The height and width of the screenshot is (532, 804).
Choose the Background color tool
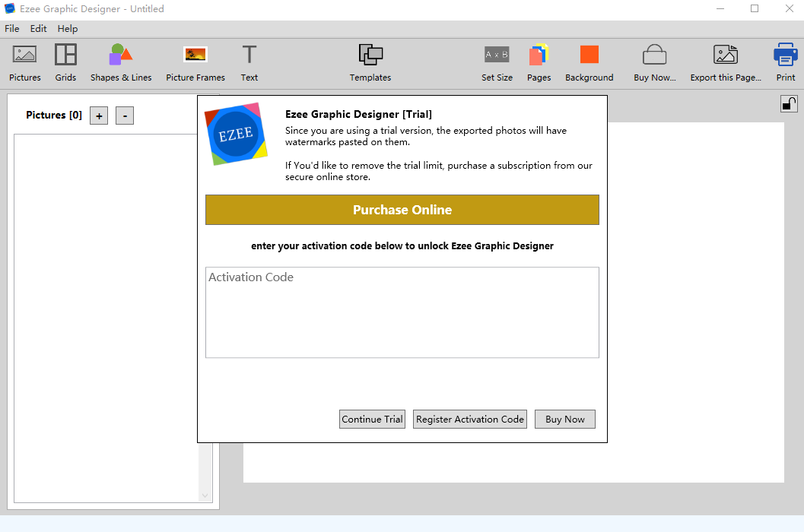coord(589,63)
